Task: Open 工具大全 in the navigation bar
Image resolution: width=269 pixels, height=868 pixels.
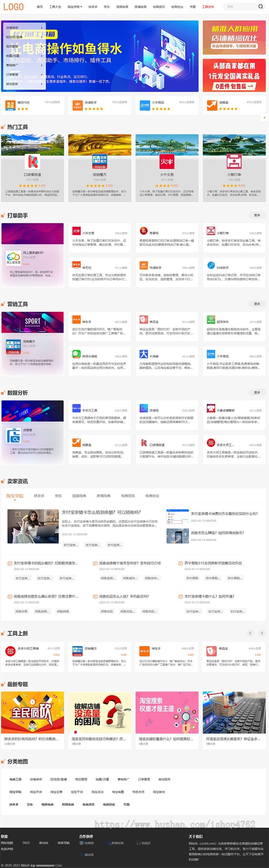Action: coord(55,7)
